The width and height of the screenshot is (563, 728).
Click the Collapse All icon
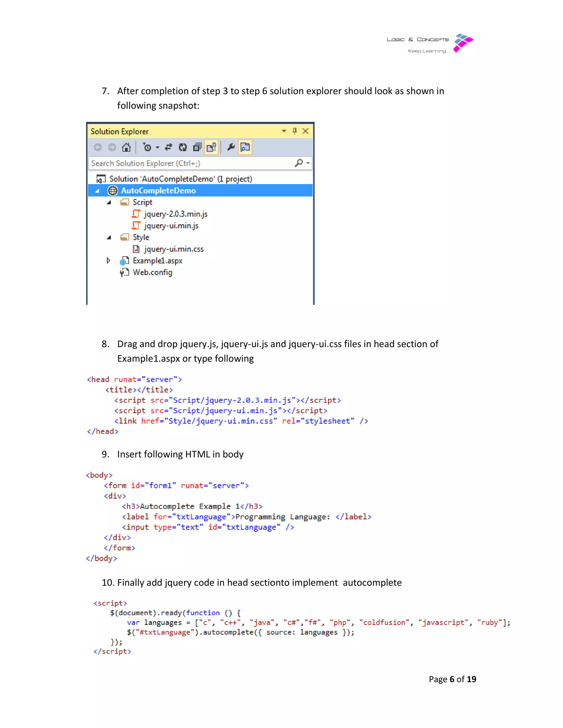pos(197,147)
